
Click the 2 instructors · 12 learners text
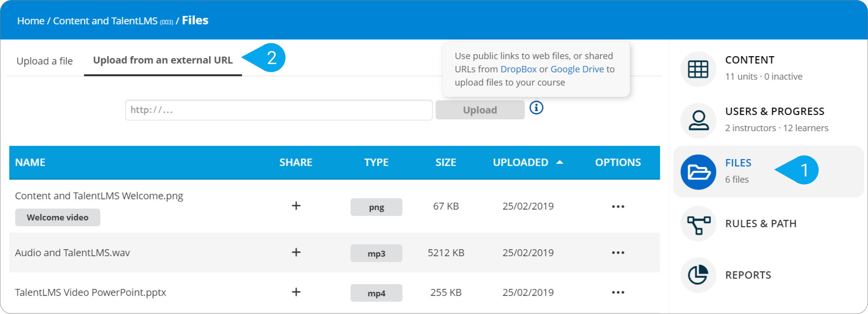tap(777, 128)
